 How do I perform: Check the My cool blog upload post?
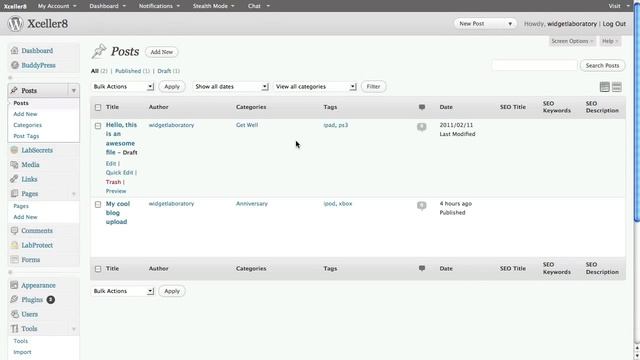(98, 204)
